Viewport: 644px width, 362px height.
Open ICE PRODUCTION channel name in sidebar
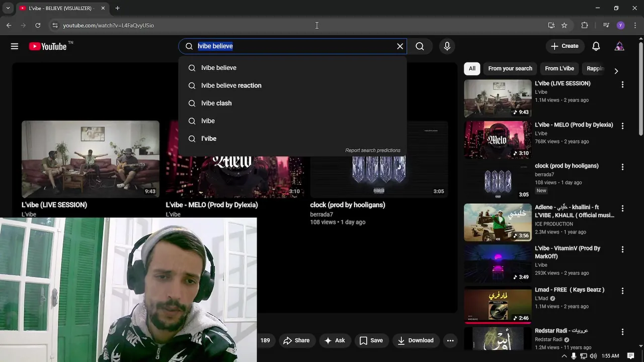[554, 224]
